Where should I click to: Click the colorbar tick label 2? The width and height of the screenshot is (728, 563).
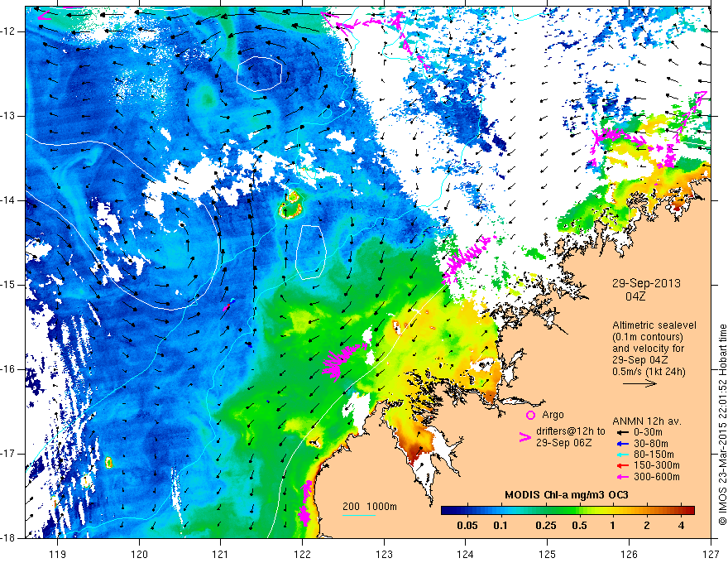tap(647, 526)
